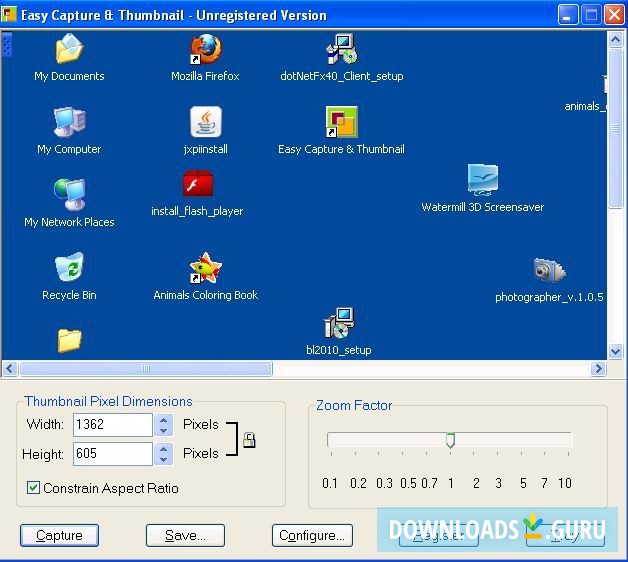The width and height of the screenshot is (628, 562).
Task: Select the unlabeled folder icon below Recycle Bin
Action: click(69, 341)
